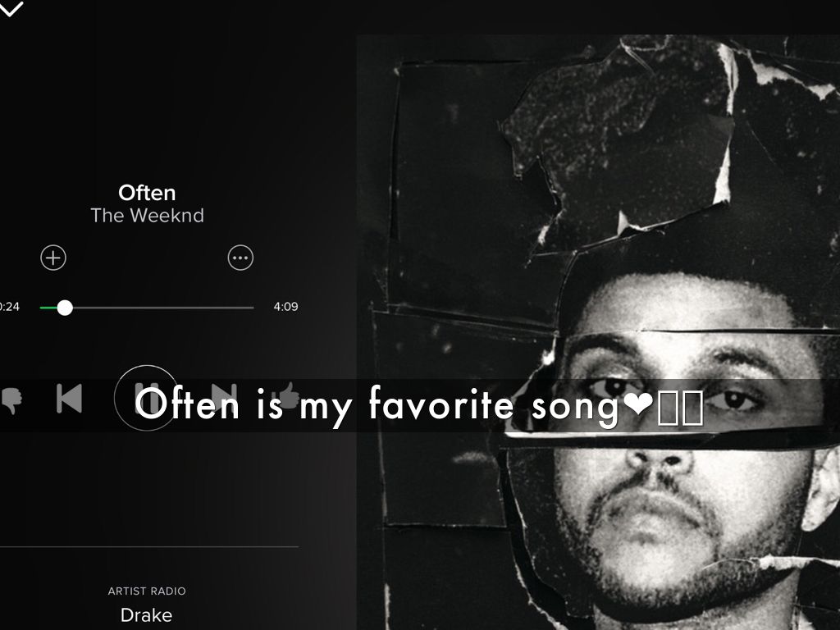Collapse the now playing view with chevron

[x=11, y=7]
